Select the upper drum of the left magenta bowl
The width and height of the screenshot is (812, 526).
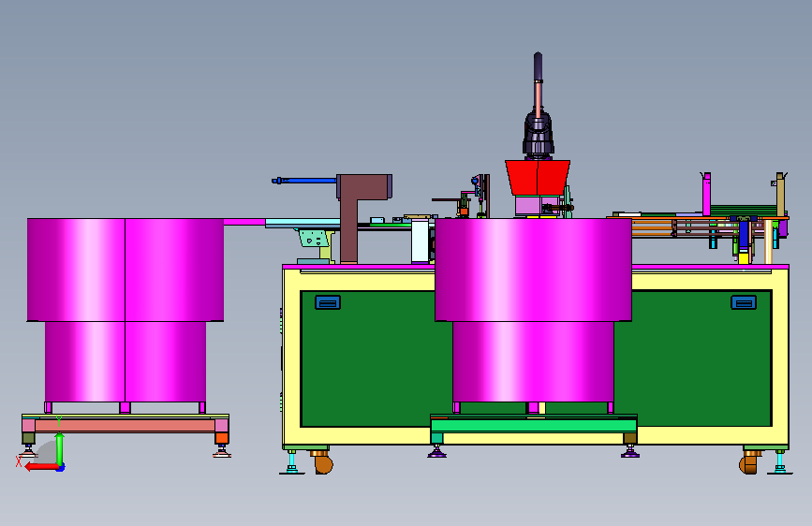coord(125,270)
